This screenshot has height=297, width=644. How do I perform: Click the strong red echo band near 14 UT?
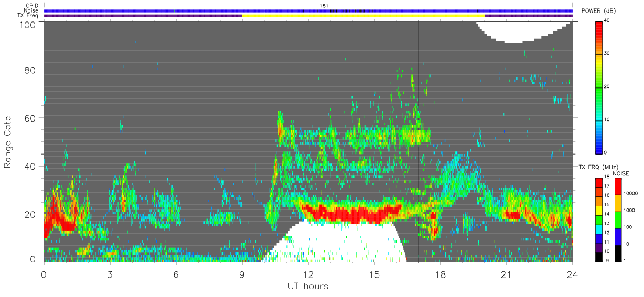pyautogui.click(x=351, y=214)
